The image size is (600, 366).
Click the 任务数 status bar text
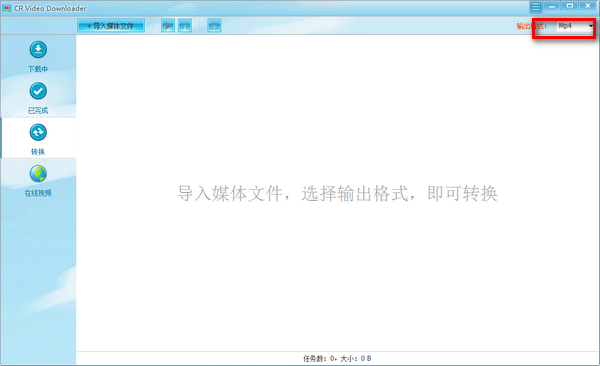tap(337, 358)
